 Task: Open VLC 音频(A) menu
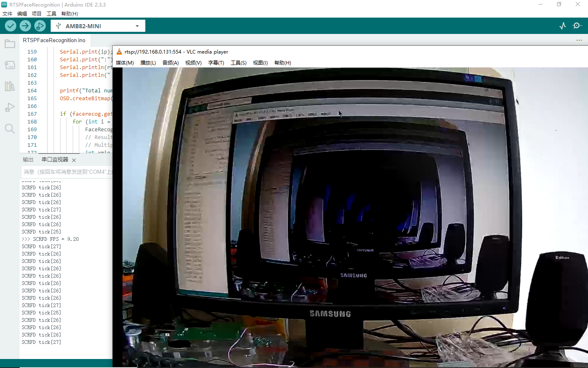click(170, 63)
